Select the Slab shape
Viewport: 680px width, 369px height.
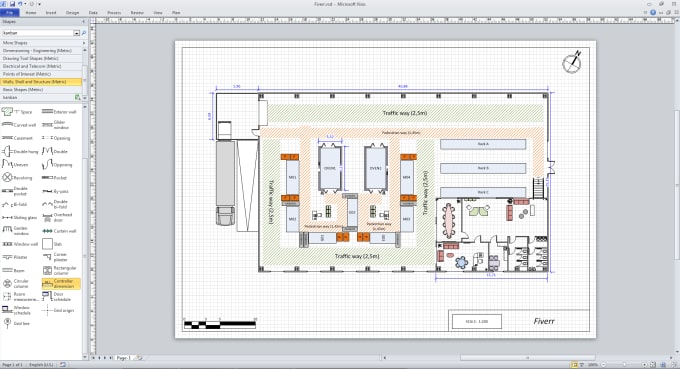click(x=52, y=244)
